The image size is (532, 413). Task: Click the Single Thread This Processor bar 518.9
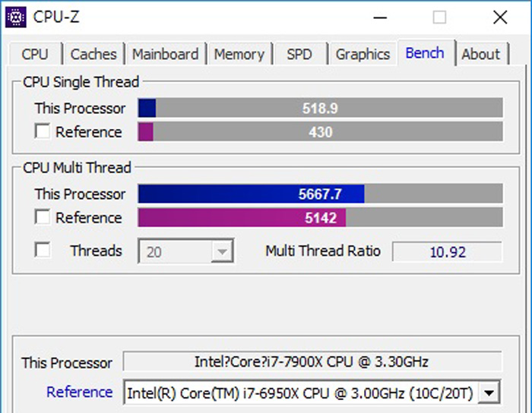coord(320,108)
